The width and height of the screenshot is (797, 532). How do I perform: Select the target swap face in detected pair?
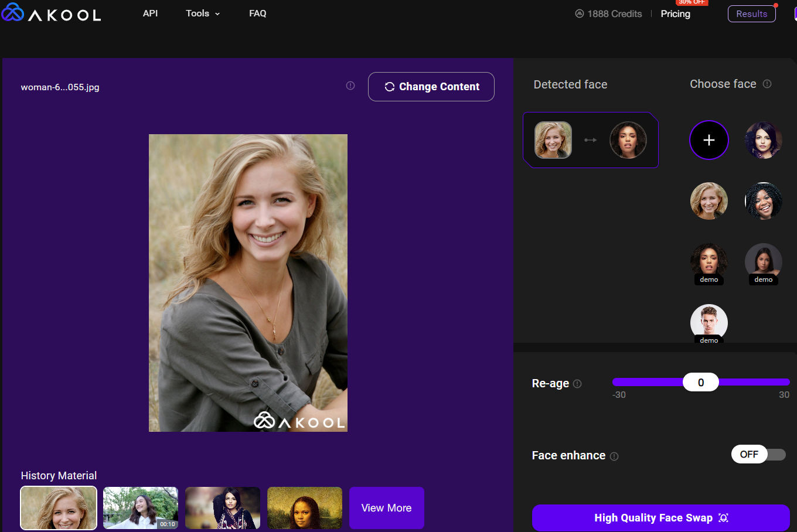(628, 140)
